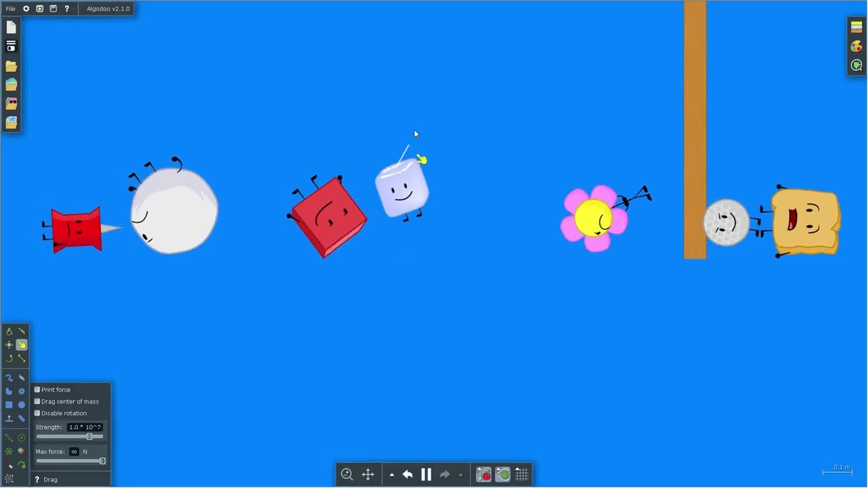The image size is (868, 488).
Task: Enable the Print force checkbox
Action: click(x=37, y=390)
